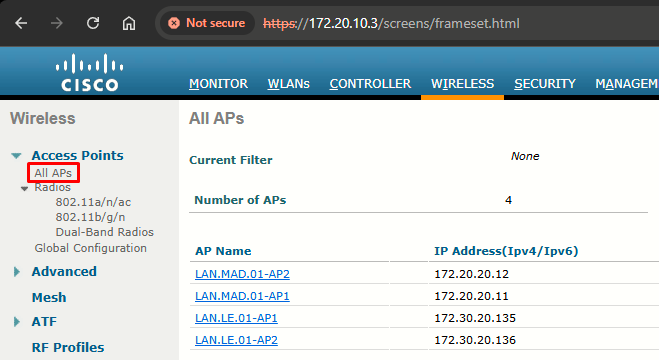Expand the ATF section arrow
Viewport: 659px width, 360px height.
point(16,322)
